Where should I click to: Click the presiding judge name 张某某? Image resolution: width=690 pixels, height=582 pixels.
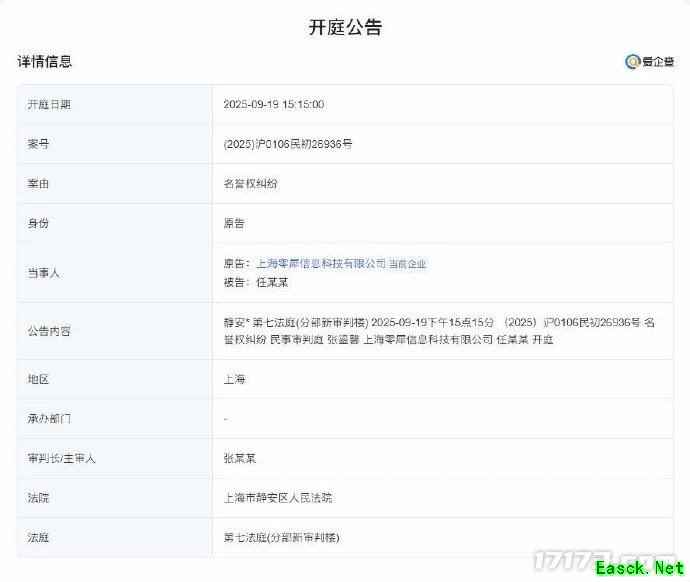click(x=241, y=458)
